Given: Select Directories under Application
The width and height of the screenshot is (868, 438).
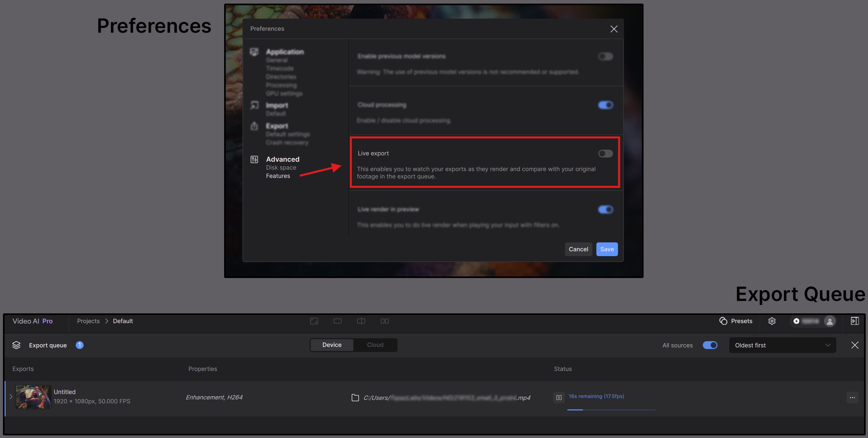Looking at the screenshot, I should pyautogui.click(x=281, y=77).
